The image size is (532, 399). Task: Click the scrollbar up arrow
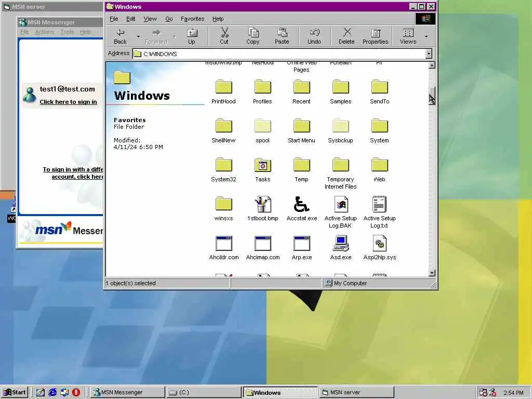(432, 65)
